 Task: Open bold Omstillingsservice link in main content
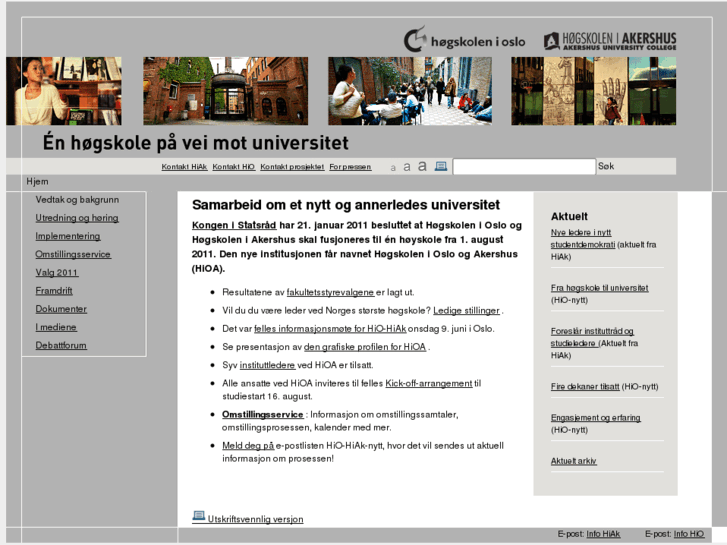[x=262, y=414]
